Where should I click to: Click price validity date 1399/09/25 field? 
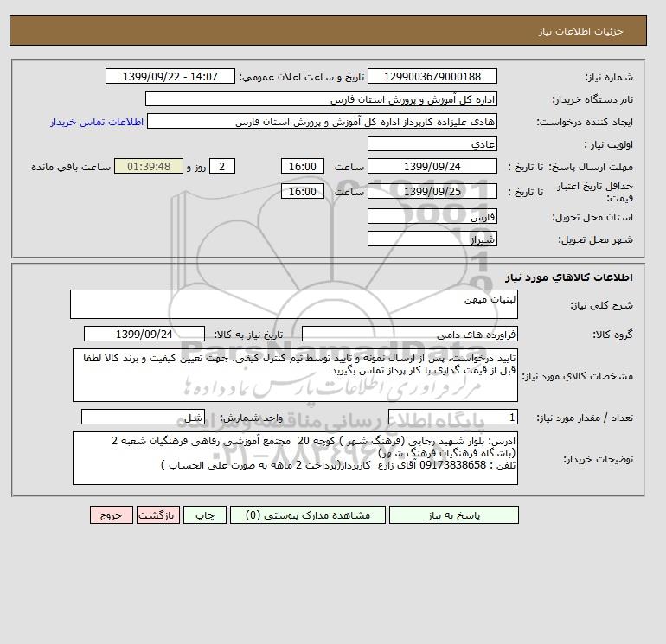pos(432,191)
